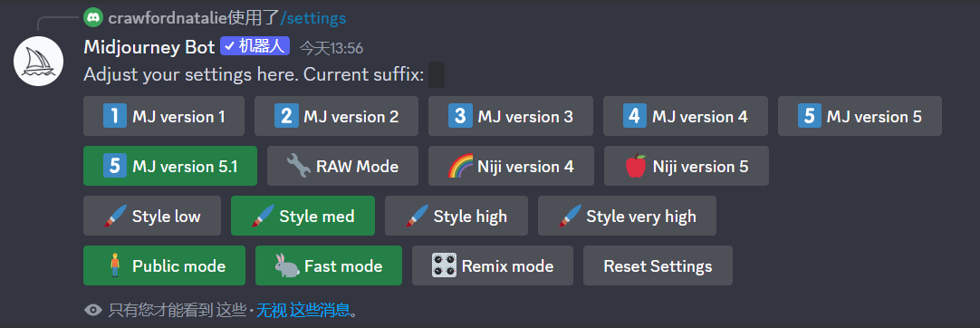
Task: Choose Style very high
Action: 627,217
